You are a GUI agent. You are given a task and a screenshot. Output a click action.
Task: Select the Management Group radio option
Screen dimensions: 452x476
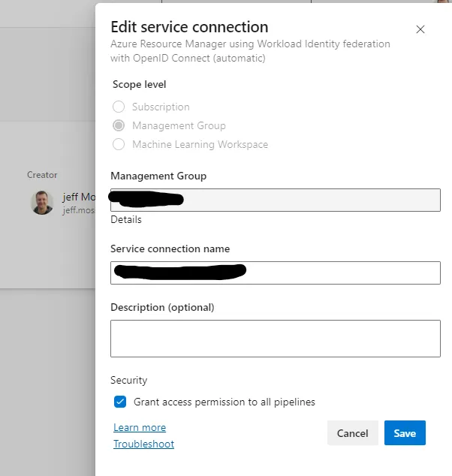119,125
